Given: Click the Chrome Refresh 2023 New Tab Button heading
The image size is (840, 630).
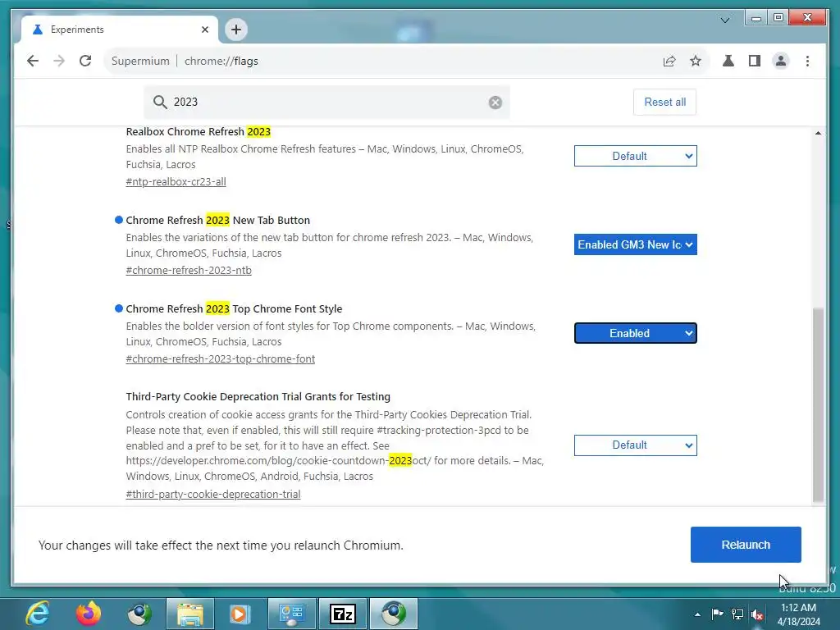Looking at the screenshot, I should coord(217,220).
